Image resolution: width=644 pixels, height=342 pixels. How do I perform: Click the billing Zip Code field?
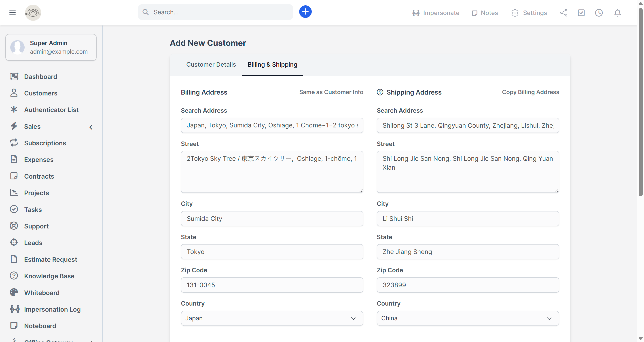coord(272,285)
